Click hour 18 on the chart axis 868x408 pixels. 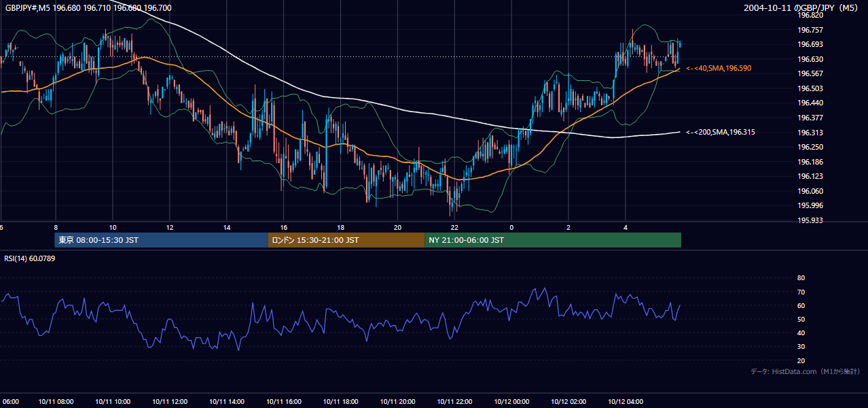click(x=341, y=228)
